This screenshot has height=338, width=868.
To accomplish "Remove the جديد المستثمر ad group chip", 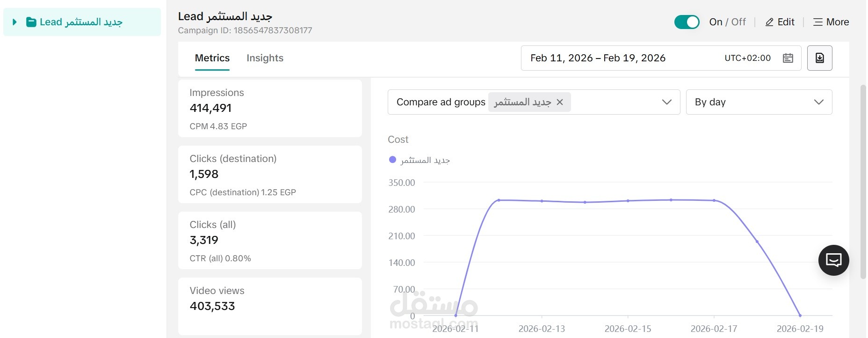I will tap(560, 102).
